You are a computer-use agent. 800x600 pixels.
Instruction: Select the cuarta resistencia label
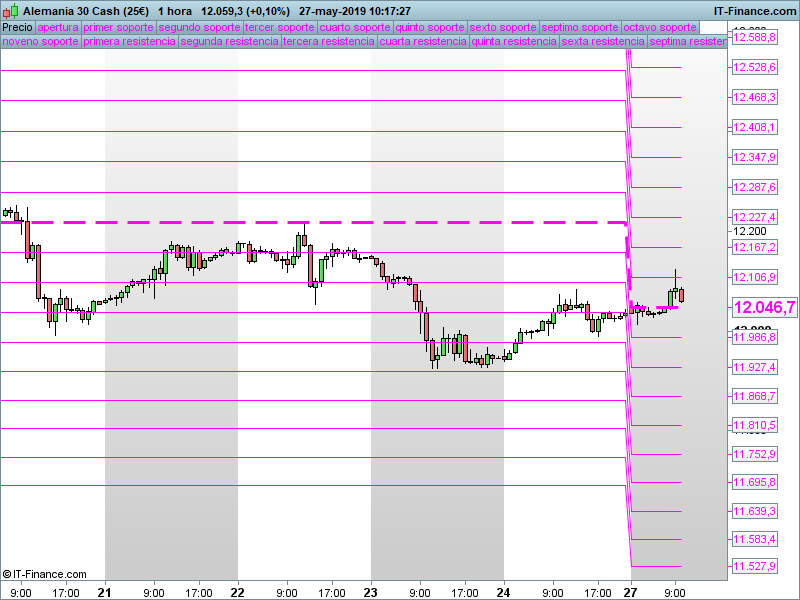coord(423,41)
